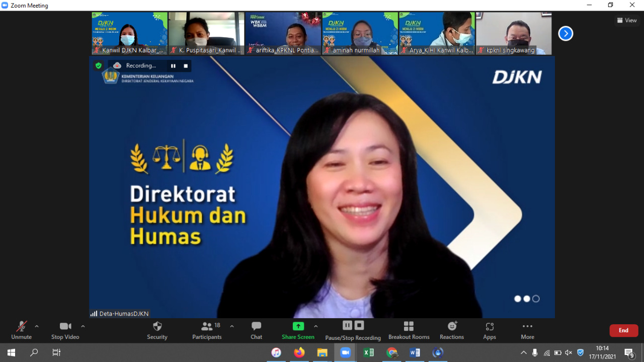
Task: Open Google Chrome from the taskbar
Action: pyautogui.click(x=392, y=352)
